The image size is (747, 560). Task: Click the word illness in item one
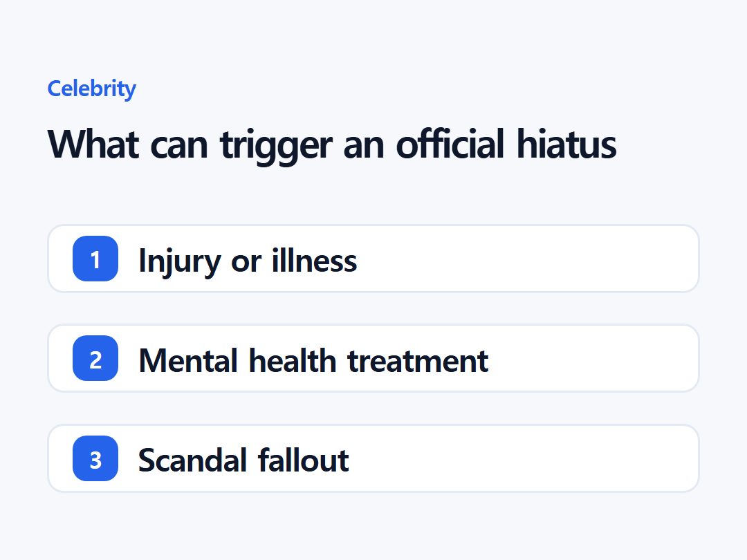315,260
